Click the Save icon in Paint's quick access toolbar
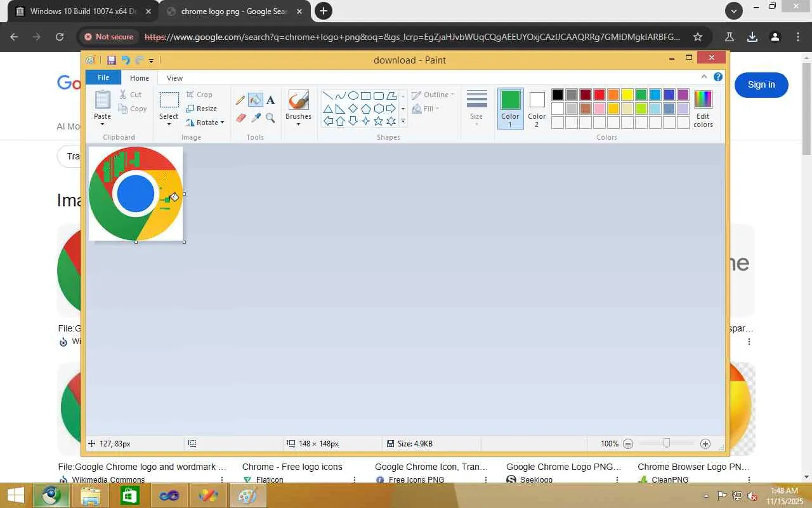812x508 pixels. (x=111, y=60)
